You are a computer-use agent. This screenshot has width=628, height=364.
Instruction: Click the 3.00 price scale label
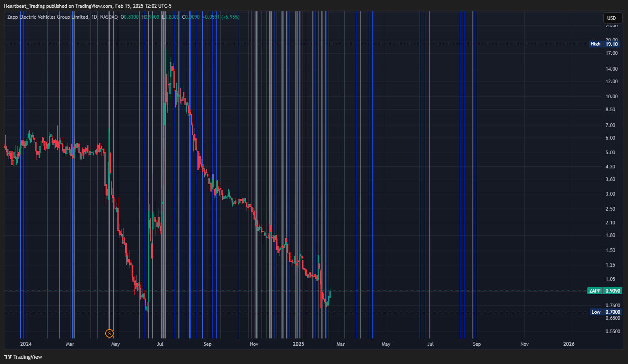[x=610, y=194]
